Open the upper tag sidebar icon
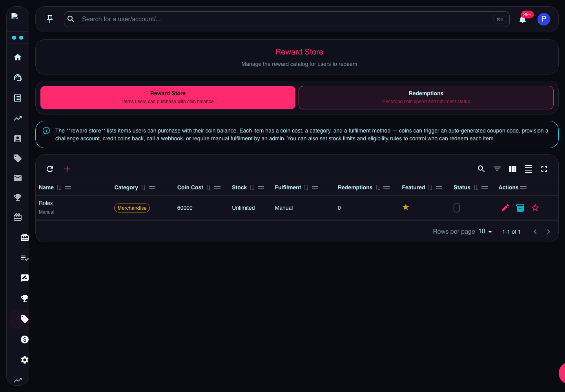Image resolution: width=565 pixels, height=392 pixels. [x=18, y=158]
